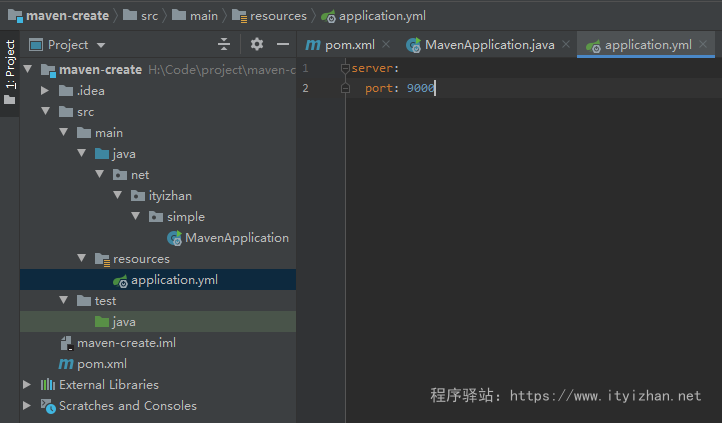Collapse the resources folder

coord(82,258)
